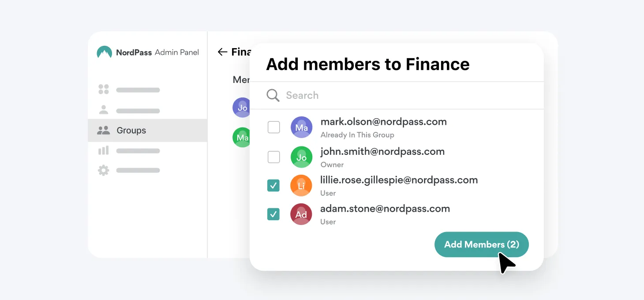The image size is (644, 300).
Task: Click the back arrow beside Finance
Action: pyautogui.click(x=222, y=52)
